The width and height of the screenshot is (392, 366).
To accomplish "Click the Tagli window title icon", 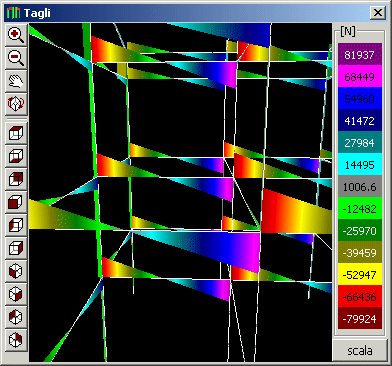I will click(x=13, y=13).
